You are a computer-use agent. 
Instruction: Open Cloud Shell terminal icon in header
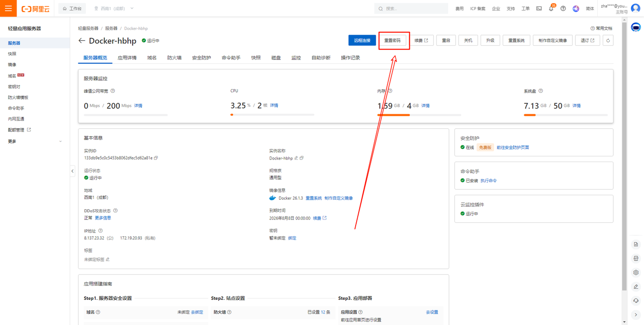point(539,9)
